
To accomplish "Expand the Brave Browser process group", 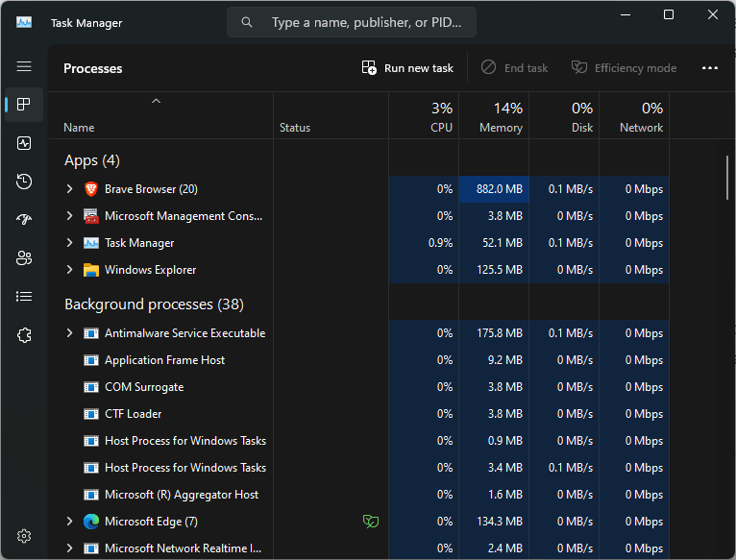I will click(x=69, y=188).
